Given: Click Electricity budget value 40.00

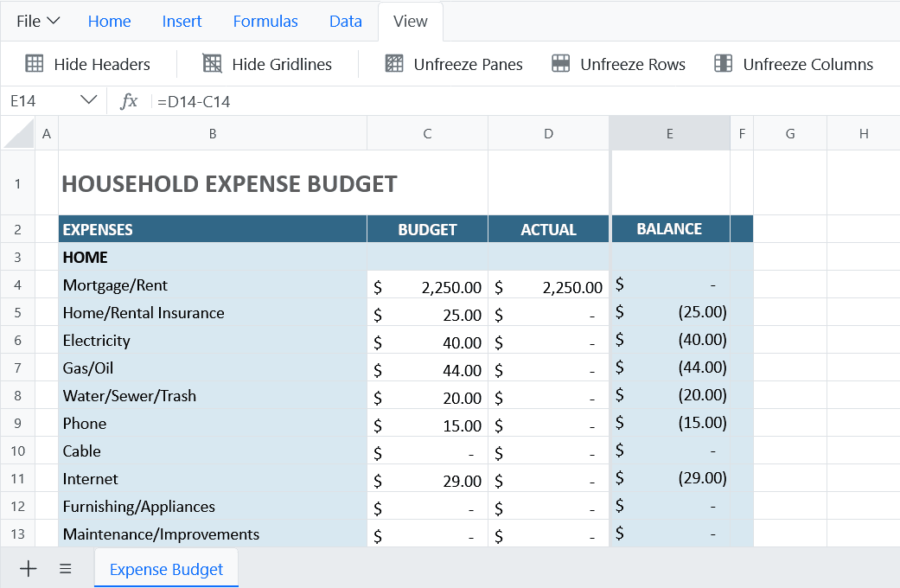Looking at the screenshot, I should click(428, 341).
